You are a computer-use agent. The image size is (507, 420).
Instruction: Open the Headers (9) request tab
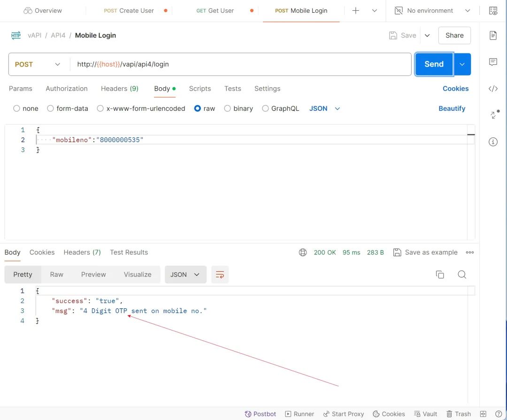pyautogui.click(x=119, y=89)
